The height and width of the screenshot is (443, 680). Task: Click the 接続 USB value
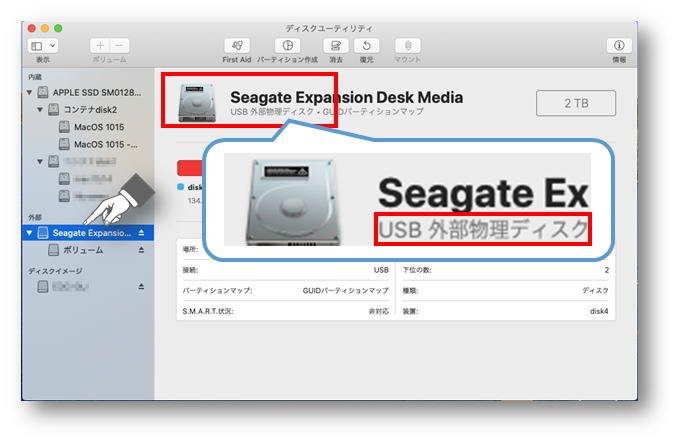381,270
